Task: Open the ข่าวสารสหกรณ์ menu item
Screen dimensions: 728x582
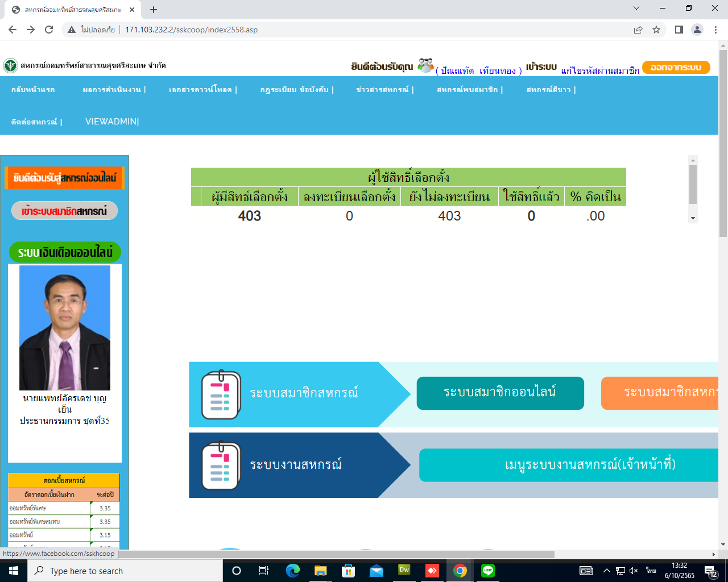Action: 384,89
